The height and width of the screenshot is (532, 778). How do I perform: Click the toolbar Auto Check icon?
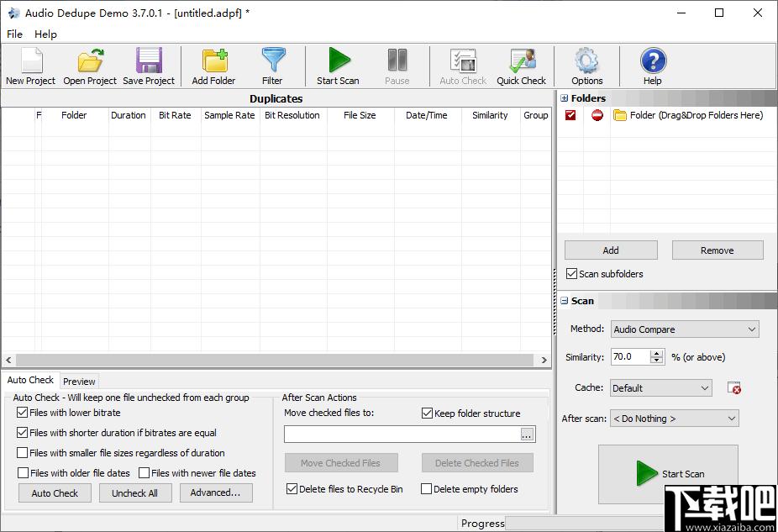point(463,61)
